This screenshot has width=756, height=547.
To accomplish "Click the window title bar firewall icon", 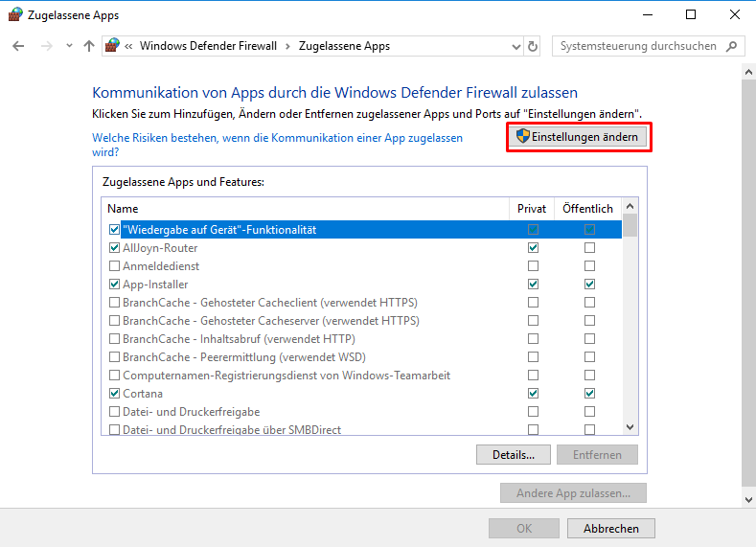I will pos(15,14).
